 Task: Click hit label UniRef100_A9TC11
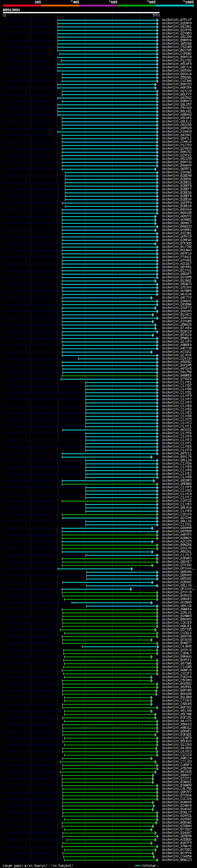coord(177,454)
